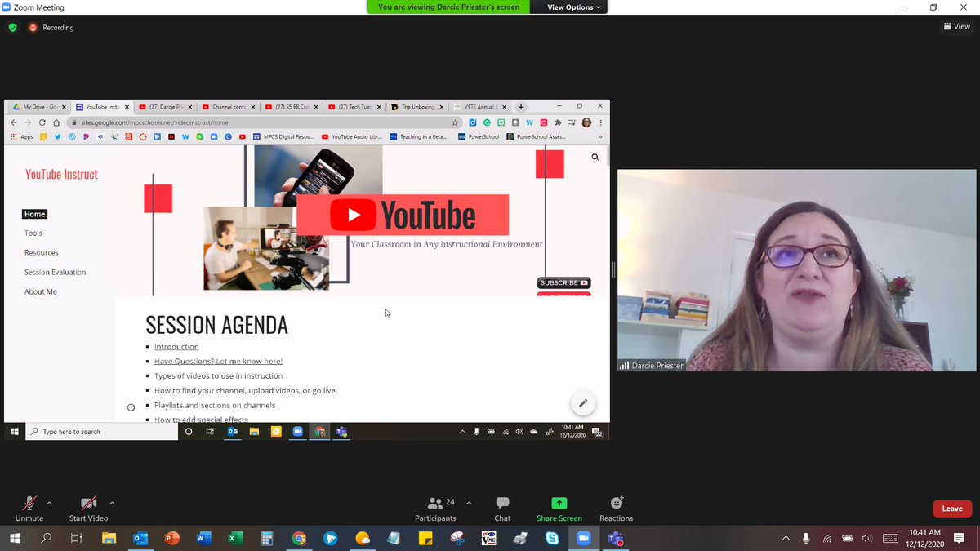Open Windows taskbar search

46,539
